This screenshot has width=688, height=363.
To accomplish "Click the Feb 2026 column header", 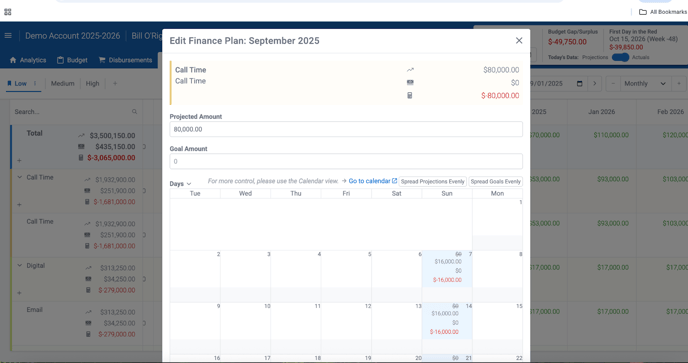I will (670, 112).
